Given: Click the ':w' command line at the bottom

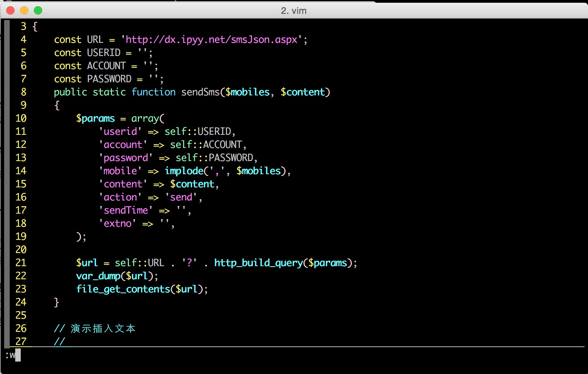Looking at the screenshot, I should pyautogui.click(x=11, y=355).
